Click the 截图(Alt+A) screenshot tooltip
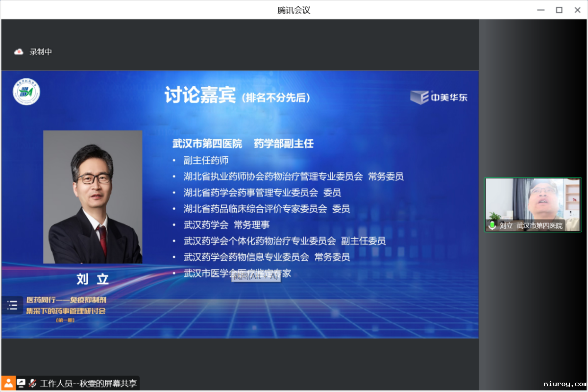588x392 pixels. click(256, 277)
